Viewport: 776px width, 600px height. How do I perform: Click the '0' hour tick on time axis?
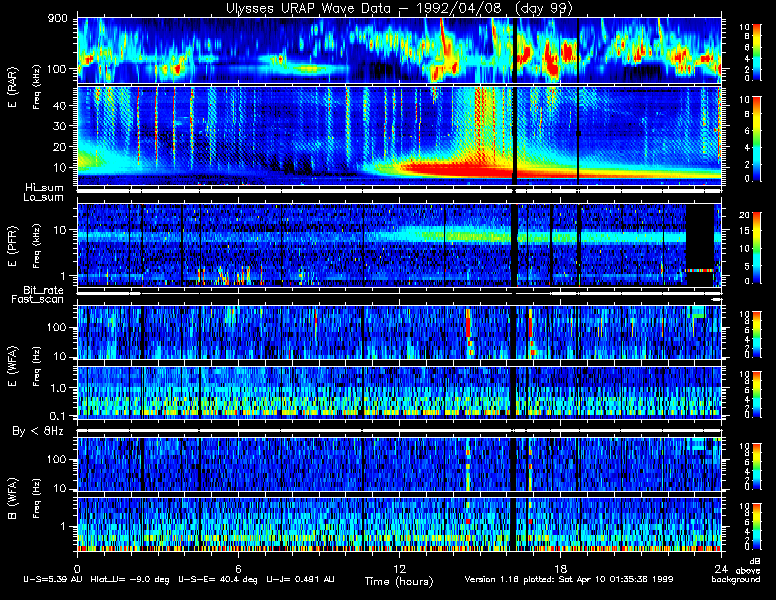click(x=77, y=568)
